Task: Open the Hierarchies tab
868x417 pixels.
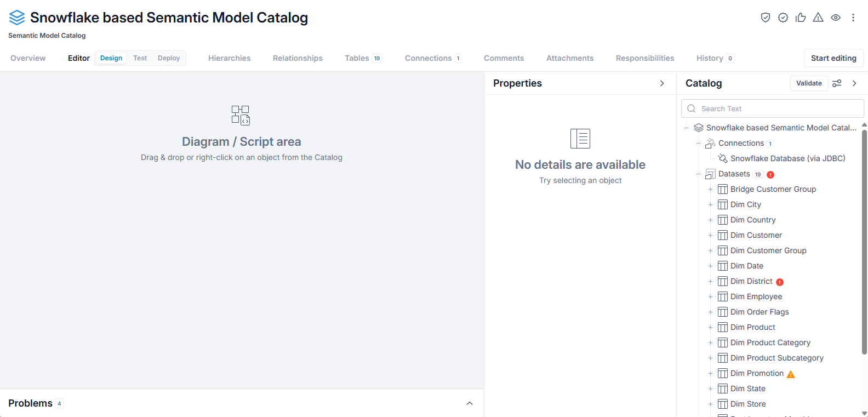Action: point(229,58)
